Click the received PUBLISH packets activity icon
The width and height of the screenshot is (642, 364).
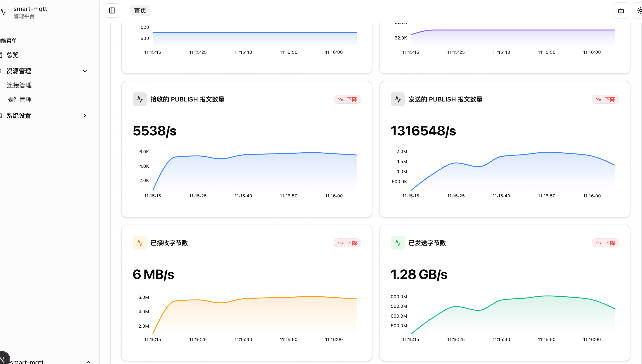click(140, 99)
